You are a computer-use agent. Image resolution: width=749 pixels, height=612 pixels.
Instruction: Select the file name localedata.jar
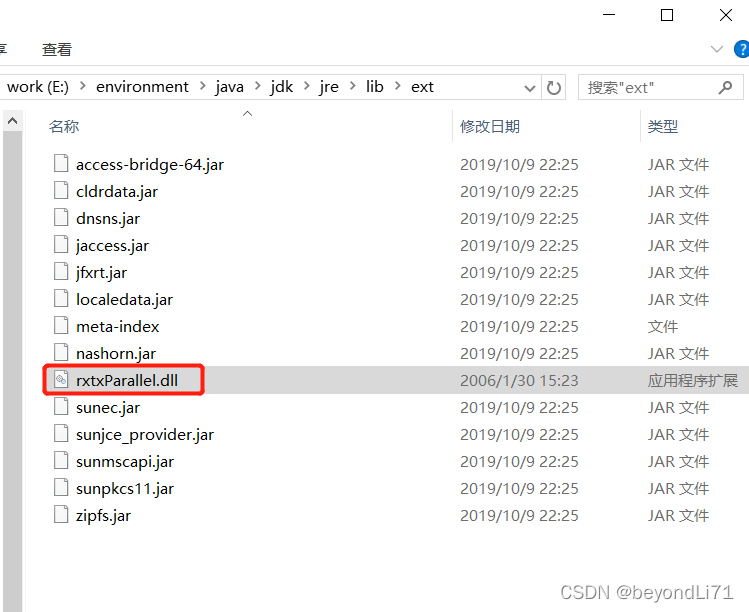[x=124, y=300]
